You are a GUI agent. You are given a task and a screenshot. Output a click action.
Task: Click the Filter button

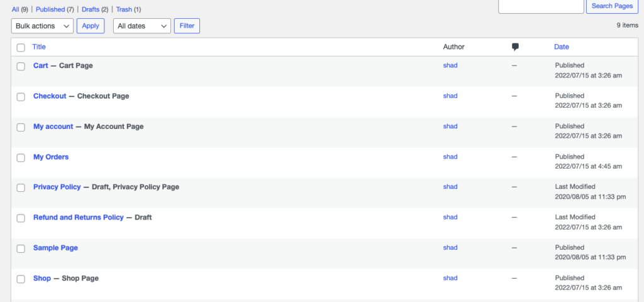pyautogui.click(x=187, y=26)
